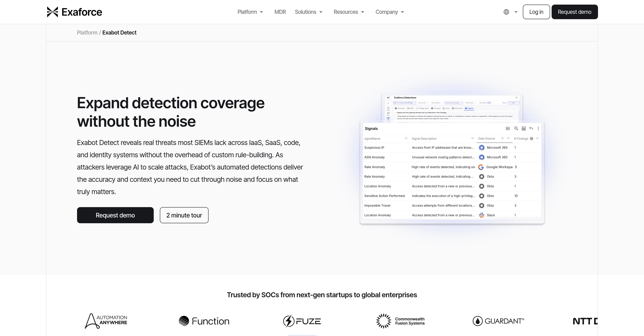Image resolution: width=644 pixels, height=336 pixels.
Task: Click the Signals dashboard preview image
Action: 452,175
